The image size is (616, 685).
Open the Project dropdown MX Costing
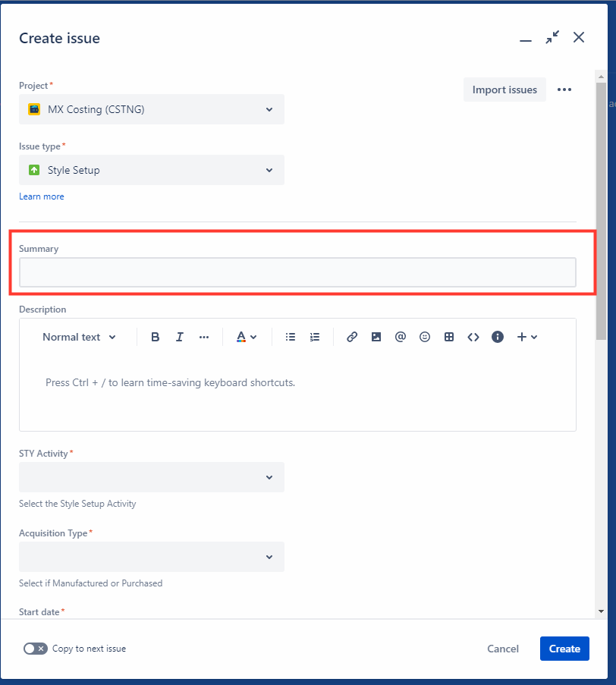point(152,109)
